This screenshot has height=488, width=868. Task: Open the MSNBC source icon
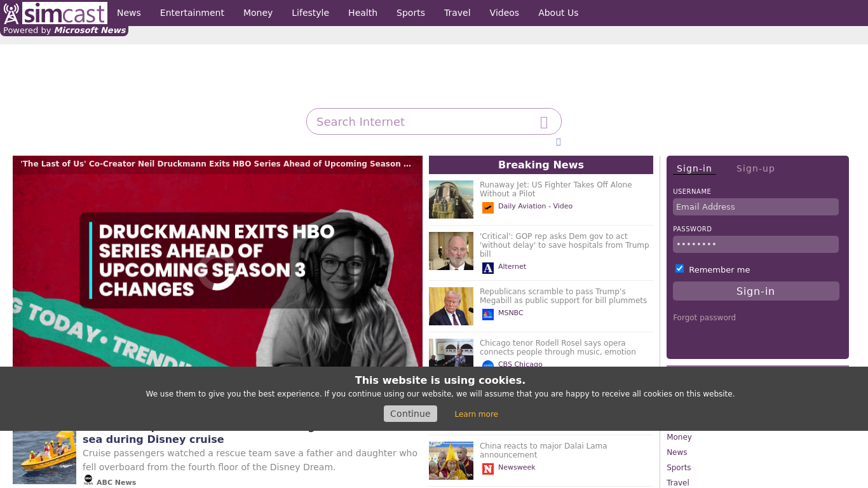click(488, 314)
